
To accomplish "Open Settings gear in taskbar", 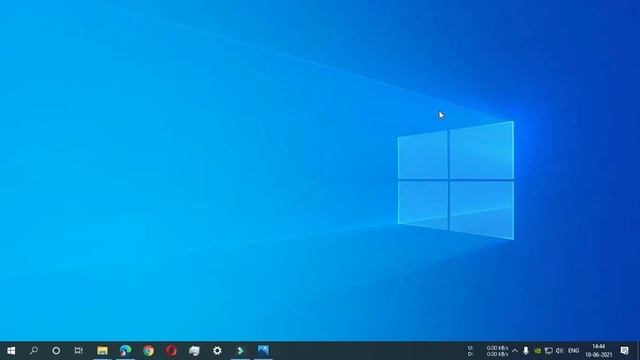I will coord(217,351).
